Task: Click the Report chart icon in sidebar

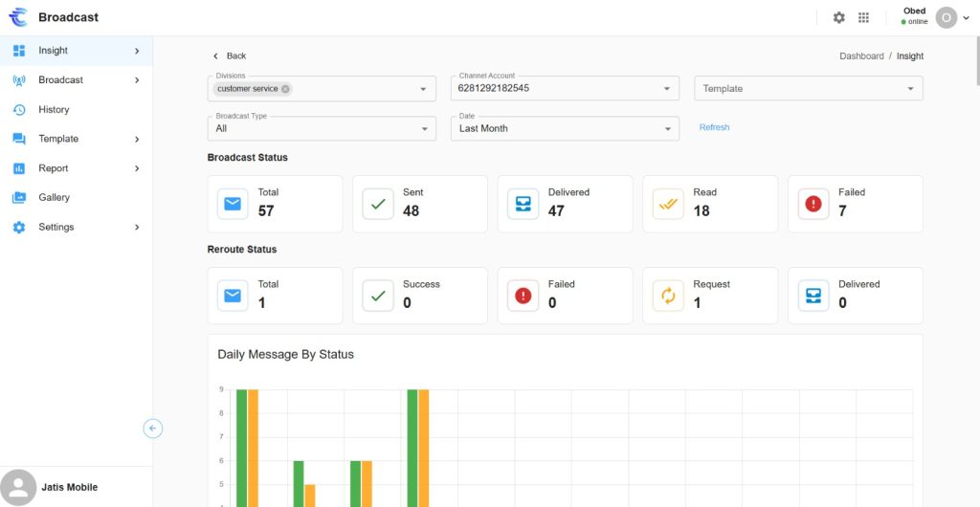Action: coord(19,168)
